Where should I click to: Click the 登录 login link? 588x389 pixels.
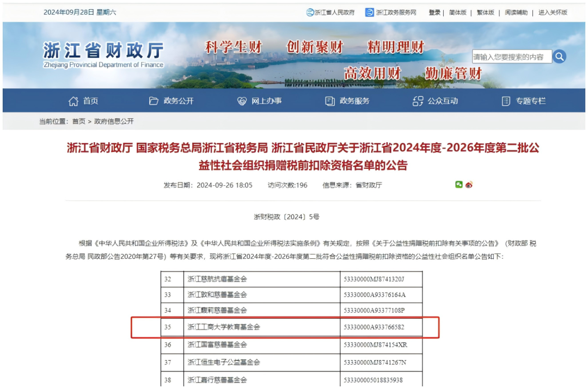pos(434,13)
